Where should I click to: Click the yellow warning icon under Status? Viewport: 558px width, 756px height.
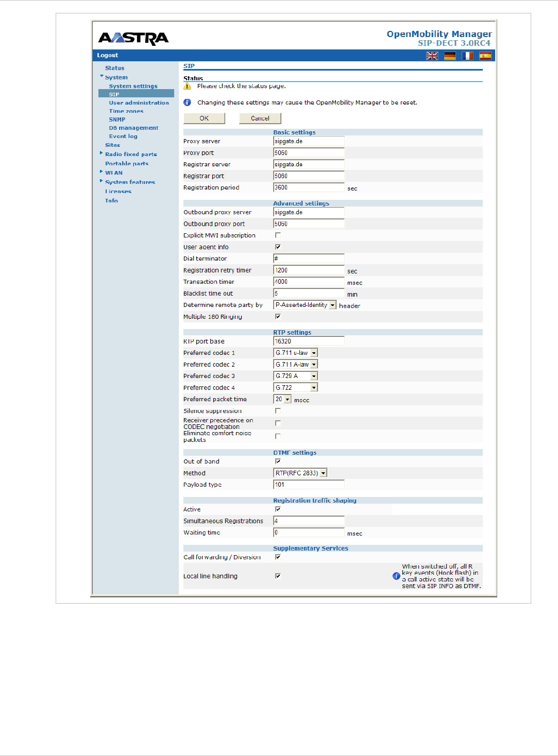187,86
